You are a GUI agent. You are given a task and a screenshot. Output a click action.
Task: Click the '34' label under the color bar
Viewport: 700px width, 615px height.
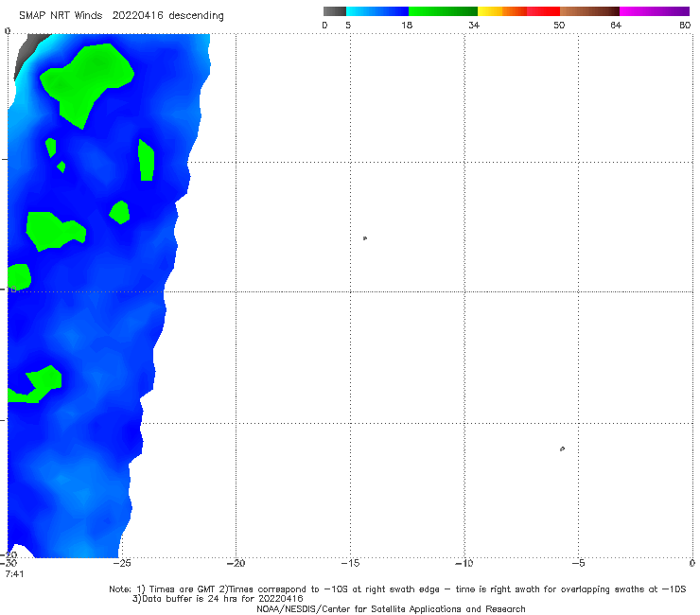tap(474, 26)
